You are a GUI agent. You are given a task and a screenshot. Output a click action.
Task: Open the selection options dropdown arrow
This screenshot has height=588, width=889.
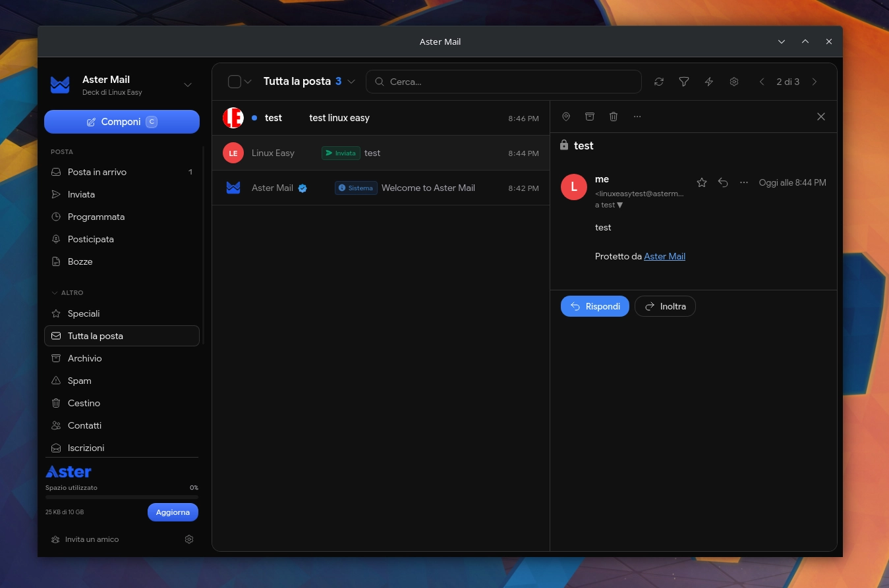pyautogui.click(x=248, y=82)
